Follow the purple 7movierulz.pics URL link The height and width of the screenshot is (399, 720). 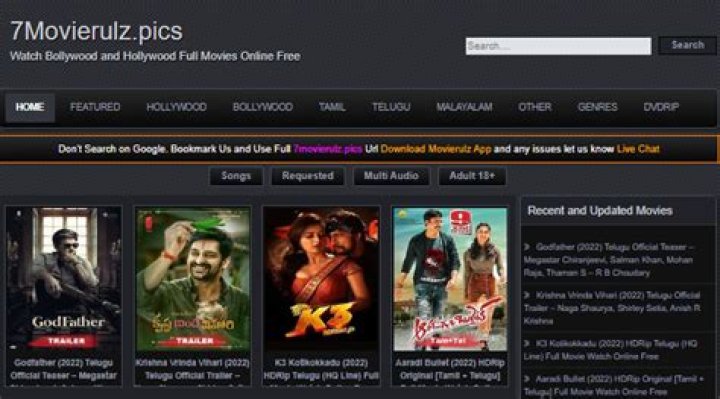[x=328, y=149]
